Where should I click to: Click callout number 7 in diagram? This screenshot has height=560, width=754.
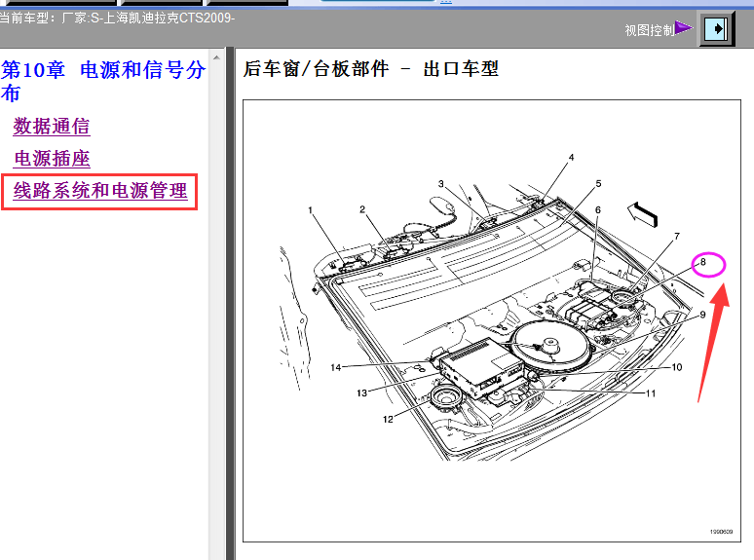(677, 236)
